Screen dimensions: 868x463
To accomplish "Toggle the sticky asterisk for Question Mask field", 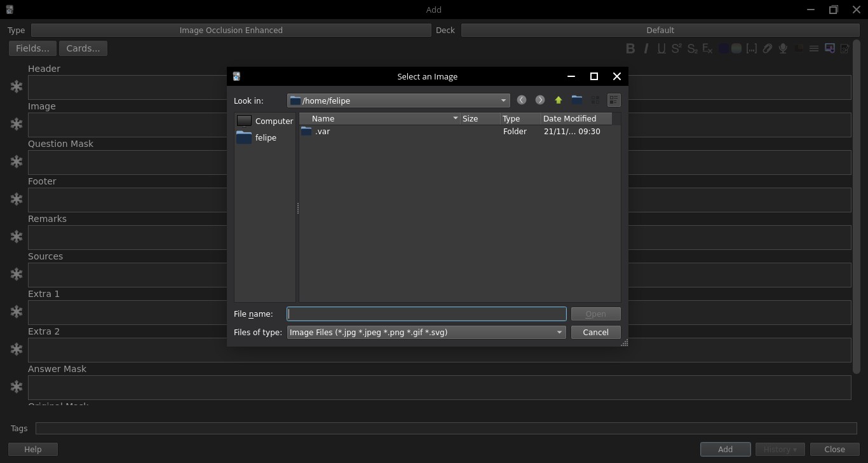I will click(17, 162).
